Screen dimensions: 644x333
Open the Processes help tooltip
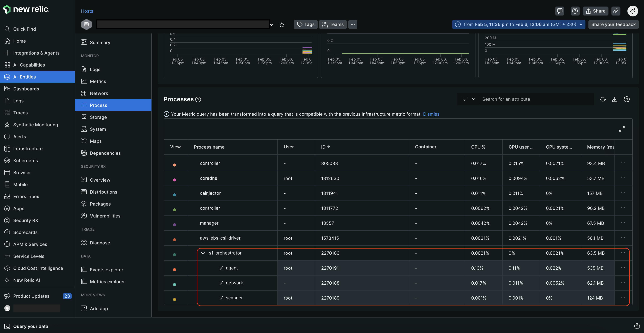[198, 99]
